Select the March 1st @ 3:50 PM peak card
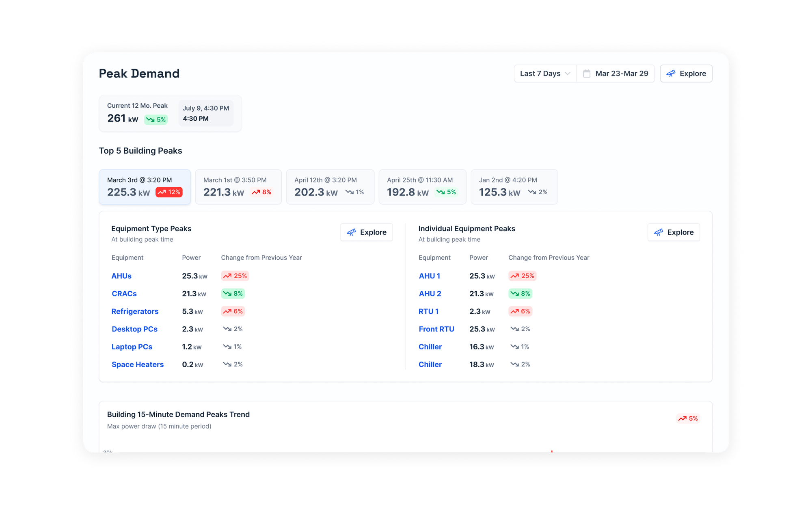The height and width of the screenshot is (518, 812). click(x=238, y=187)
